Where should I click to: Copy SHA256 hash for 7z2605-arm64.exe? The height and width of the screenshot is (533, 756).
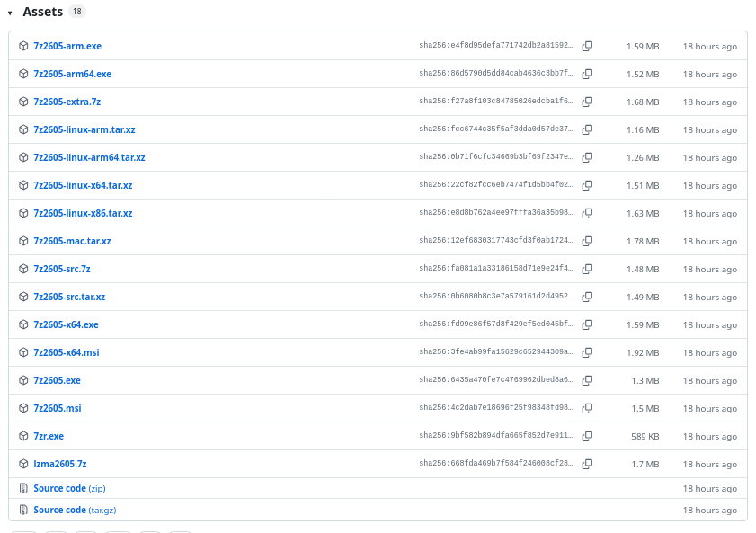pyautogui.click(x=587, y=75)
